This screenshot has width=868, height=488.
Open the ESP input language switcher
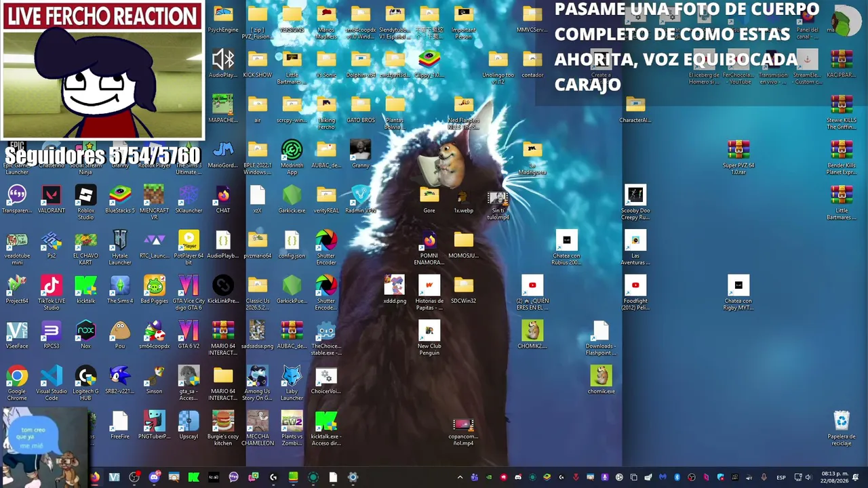[x=781, y=477]
